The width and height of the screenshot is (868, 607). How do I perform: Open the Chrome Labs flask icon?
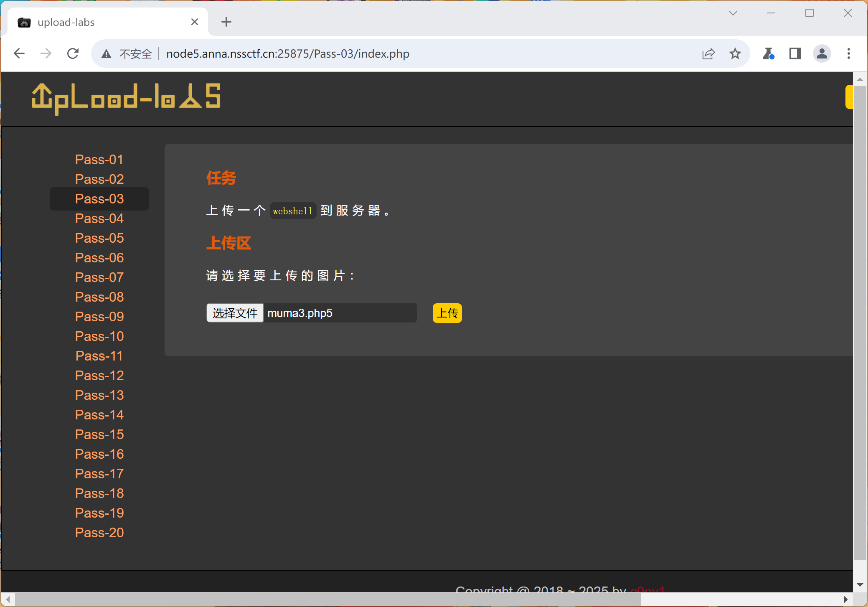tap(768, 53)
